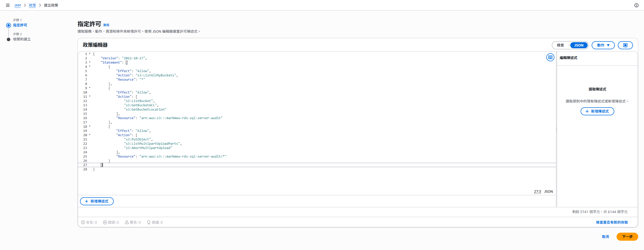Switch editor to 視覺 mode

pos(560,45)
